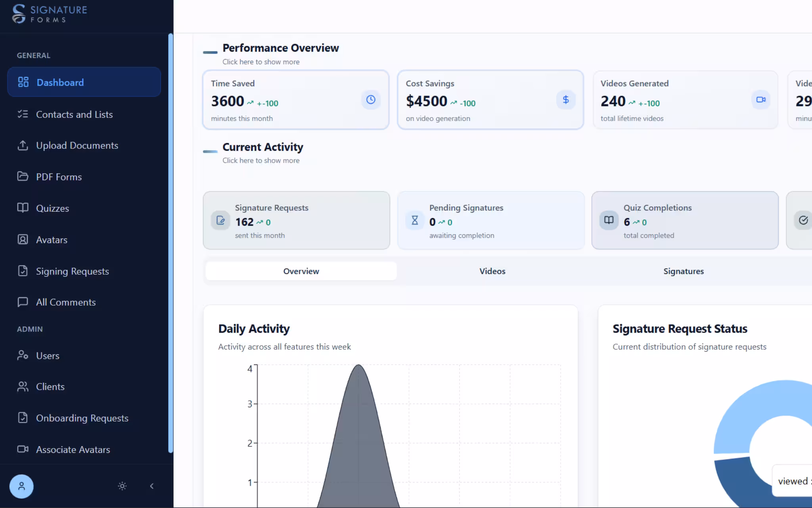
Task: Open the Onboarding Requests page
Action: click(x=82, y=418)
